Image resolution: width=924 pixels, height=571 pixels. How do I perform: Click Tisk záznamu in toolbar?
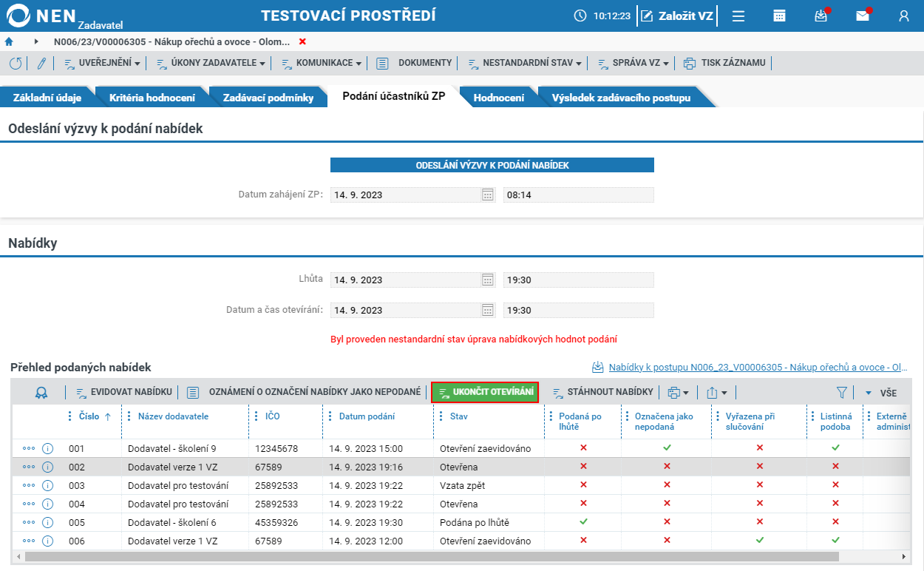coord(724,63)
